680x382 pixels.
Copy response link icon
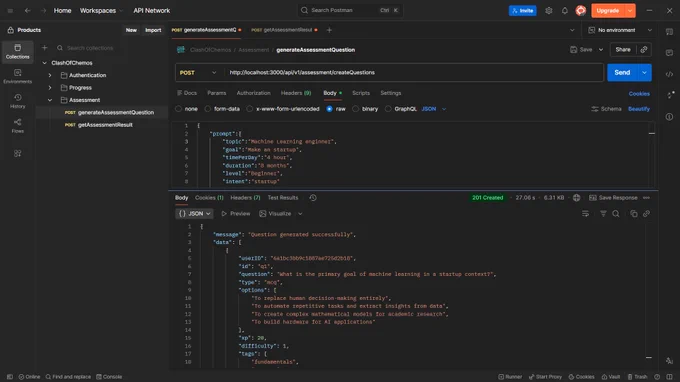point(646,214)
